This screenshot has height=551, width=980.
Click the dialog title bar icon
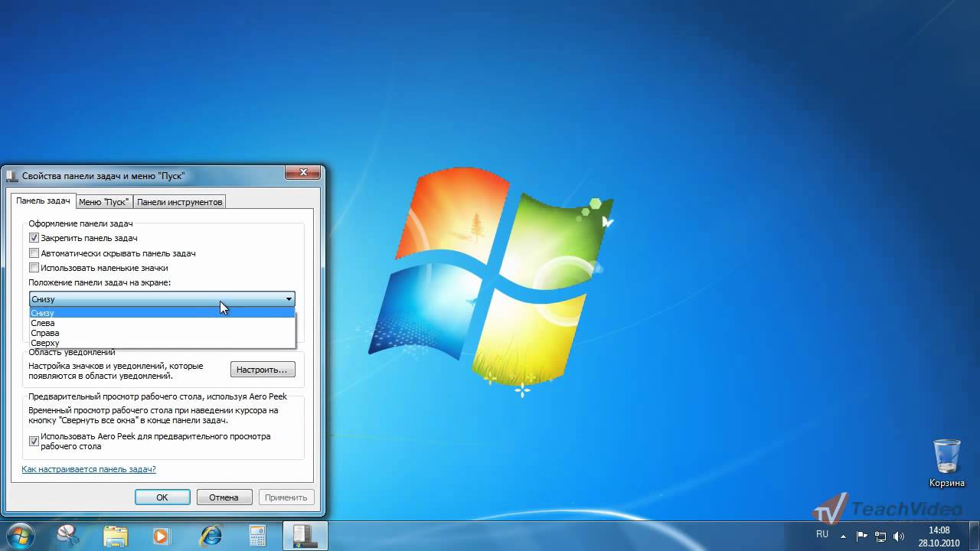(12, 175)
